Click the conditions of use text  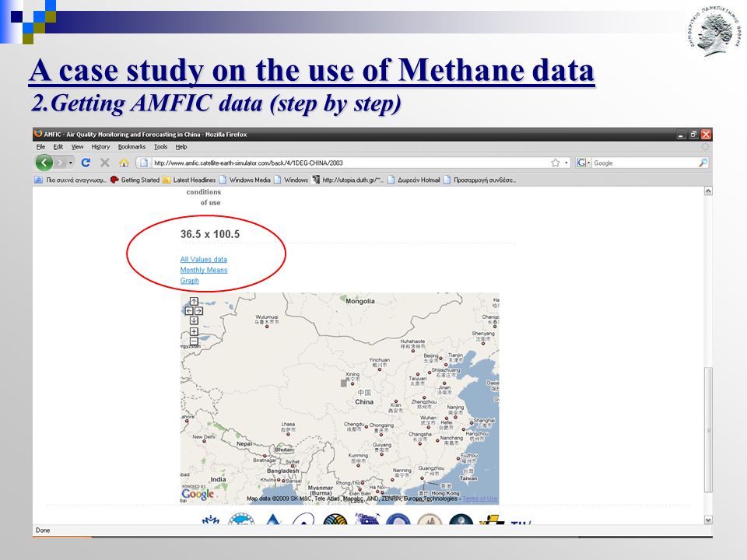pyautogui.click(x=204, y=197)
